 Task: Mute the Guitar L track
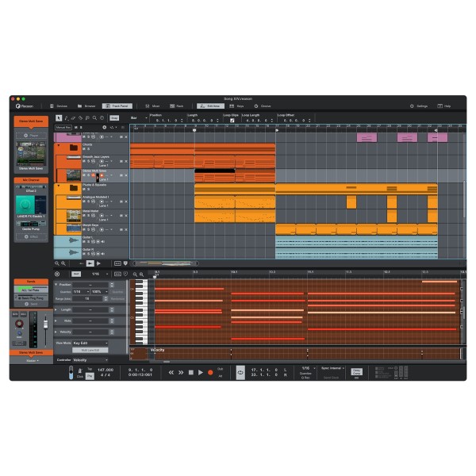(84, 242)
